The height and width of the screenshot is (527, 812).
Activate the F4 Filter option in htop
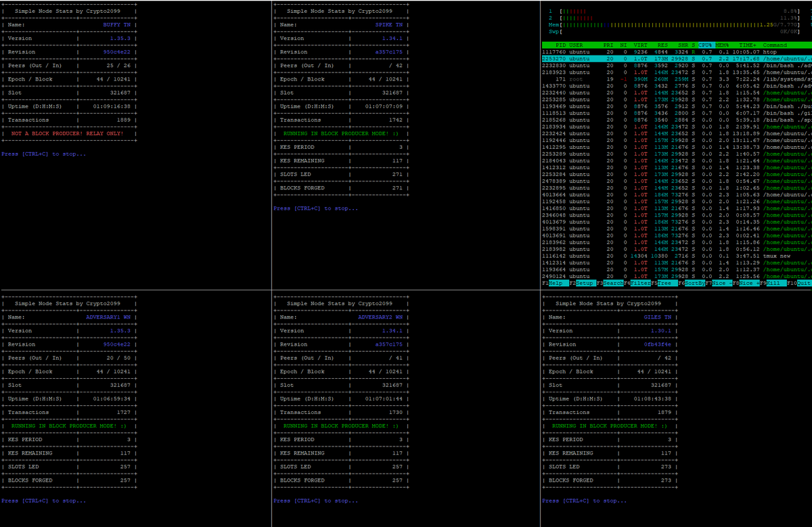click(x=637, y=283)
